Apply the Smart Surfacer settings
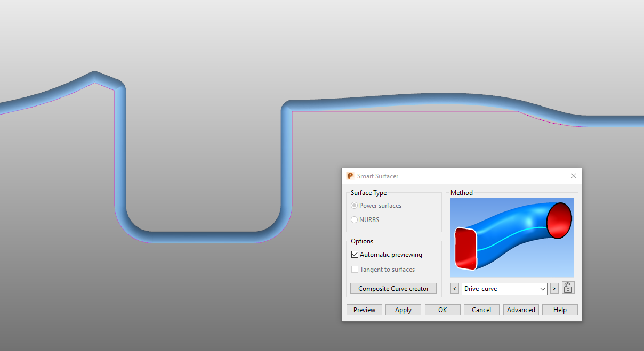The height and width of the screenshot is (351, 644). click(x=403, y=309)
